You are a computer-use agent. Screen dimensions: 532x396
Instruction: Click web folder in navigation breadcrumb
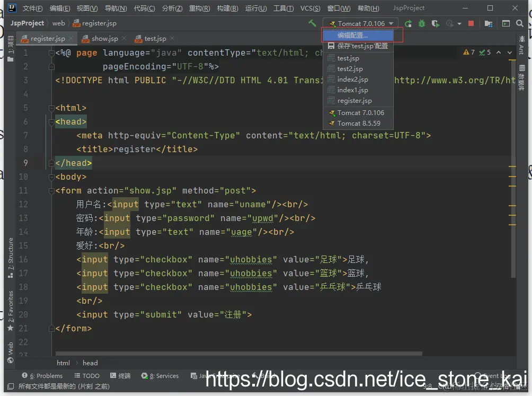(x=58, y=23)
